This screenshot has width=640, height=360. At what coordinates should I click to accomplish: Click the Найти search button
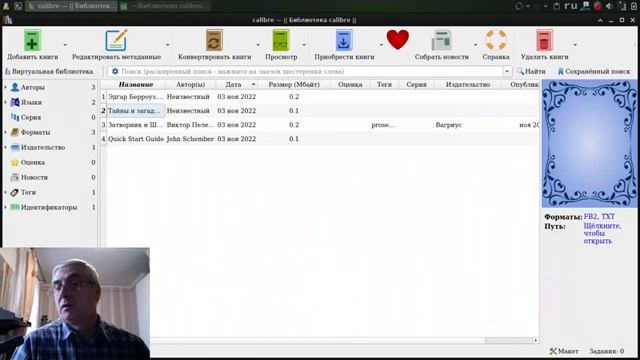point(531,71)
